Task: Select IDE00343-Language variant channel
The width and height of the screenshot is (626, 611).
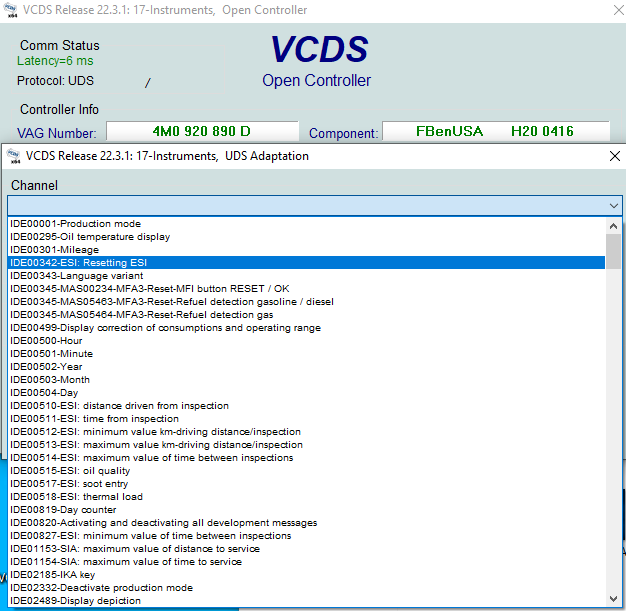Action: click(76, 276)
